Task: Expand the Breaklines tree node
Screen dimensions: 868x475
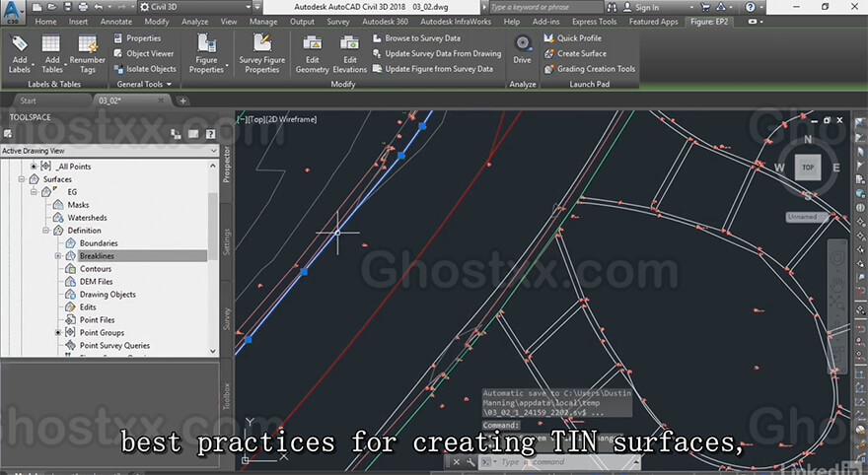Action: [x=57, y=256]
